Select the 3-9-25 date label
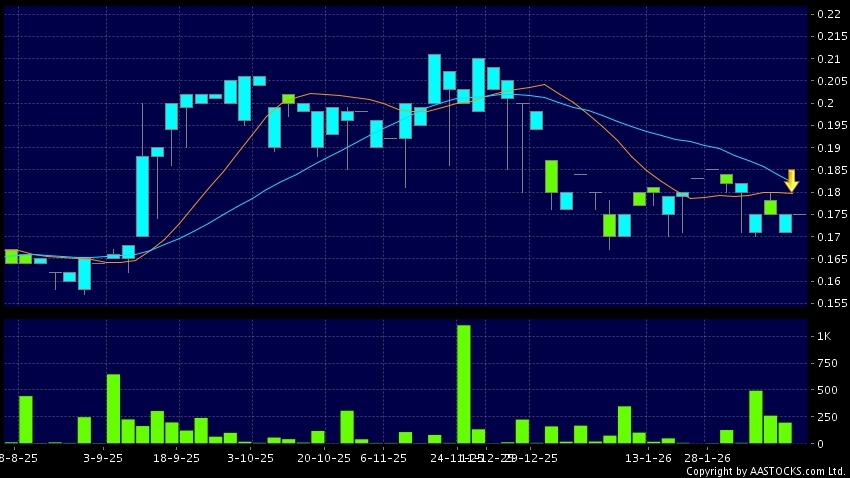This screenshot has height=478, width=850. [x=103, y=457]
